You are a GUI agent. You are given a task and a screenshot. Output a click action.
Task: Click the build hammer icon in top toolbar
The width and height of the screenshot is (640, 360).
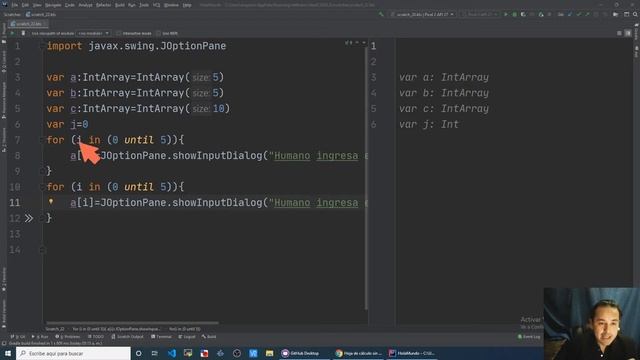coord(381,14)
